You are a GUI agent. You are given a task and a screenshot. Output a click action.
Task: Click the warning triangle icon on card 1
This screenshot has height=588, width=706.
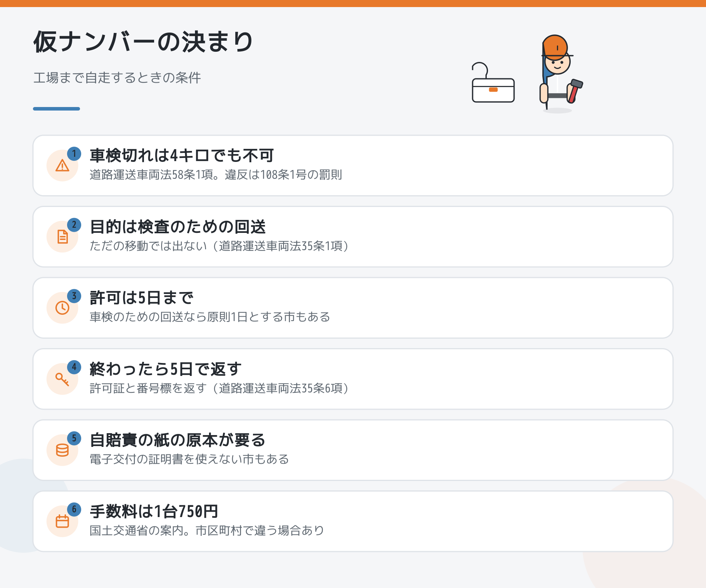tap(62, 166)
